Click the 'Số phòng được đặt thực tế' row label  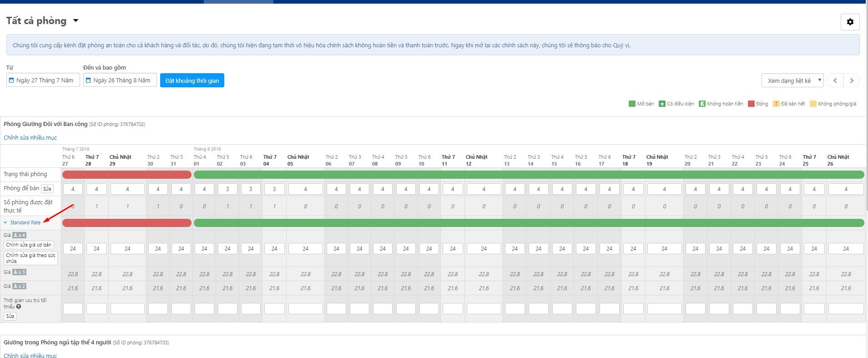pyautogui.click(x=28, y=206)
